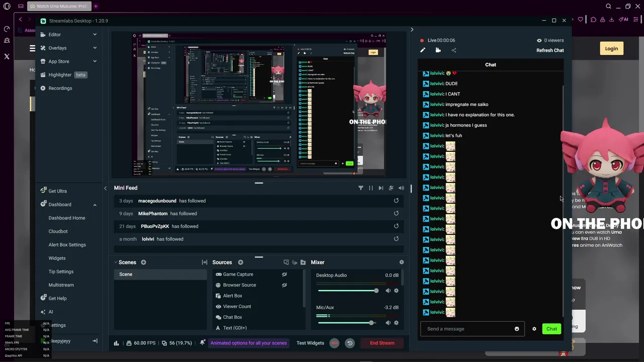
Task: Collapse the Scenes collection chevron
Action: pyautogui.click(x=115, y=262)
